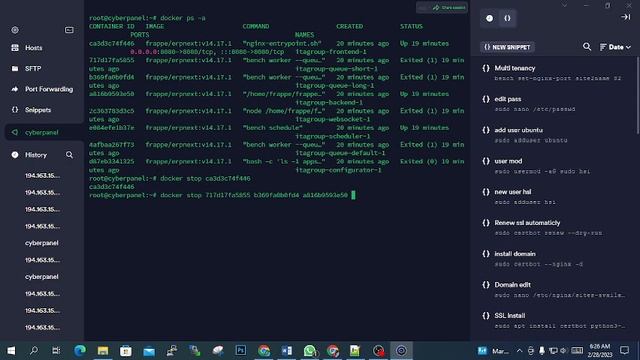Image resolution: width=640 pixels, height=360 pixels.
Task: Open Task View in the taskbar
Action: point(56,351)
